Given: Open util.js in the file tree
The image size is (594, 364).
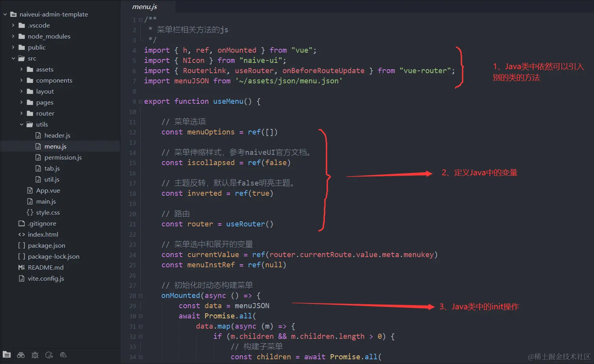Looking at the screenshot, I should click(x=52, y=179).
